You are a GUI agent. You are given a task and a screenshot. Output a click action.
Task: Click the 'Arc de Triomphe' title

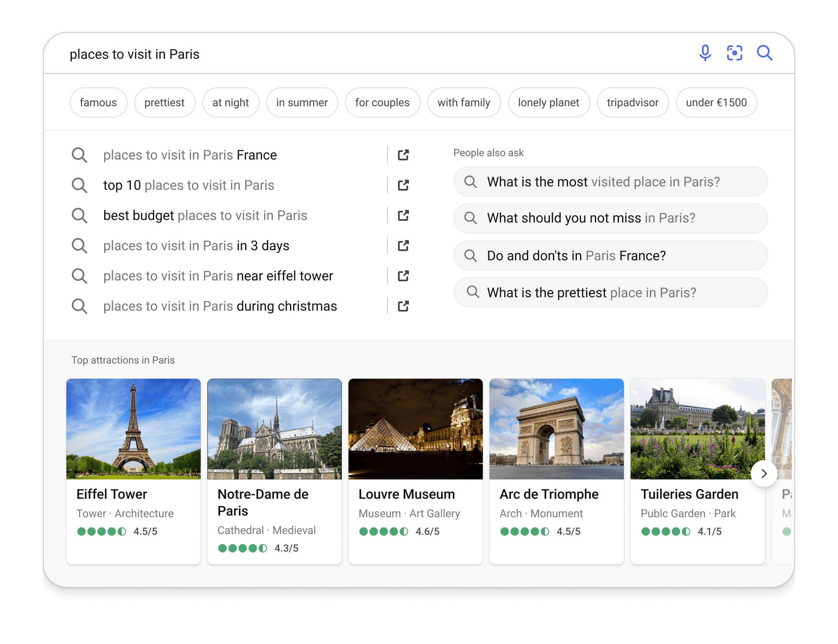click(549, 494)
